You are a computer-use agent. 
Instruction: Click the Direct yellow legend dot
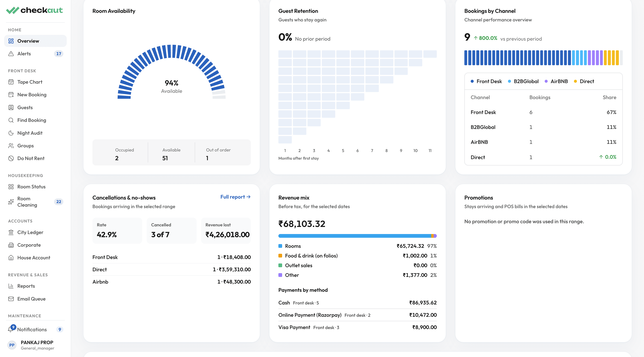(575, 81)
